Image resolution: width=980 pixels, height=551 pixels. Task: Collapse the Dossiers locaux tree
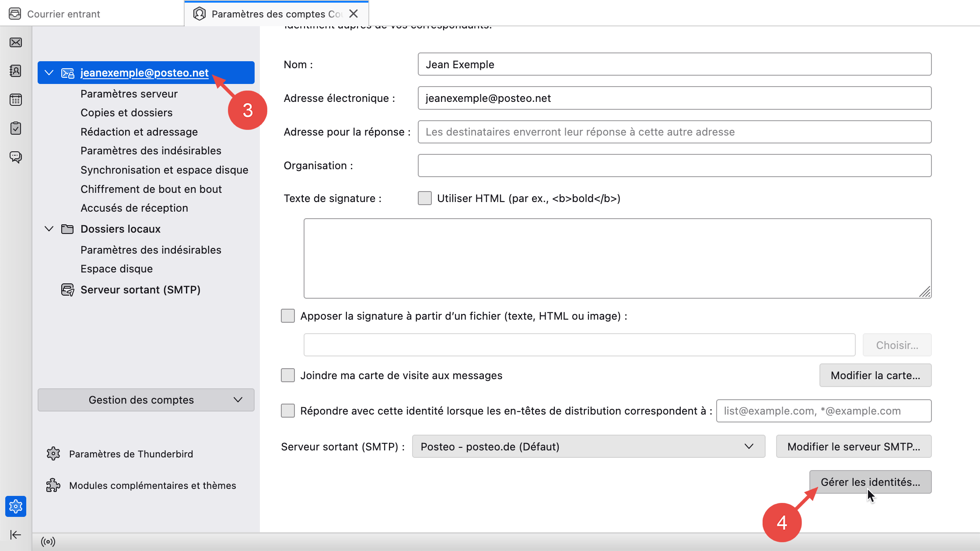(49, 229)
